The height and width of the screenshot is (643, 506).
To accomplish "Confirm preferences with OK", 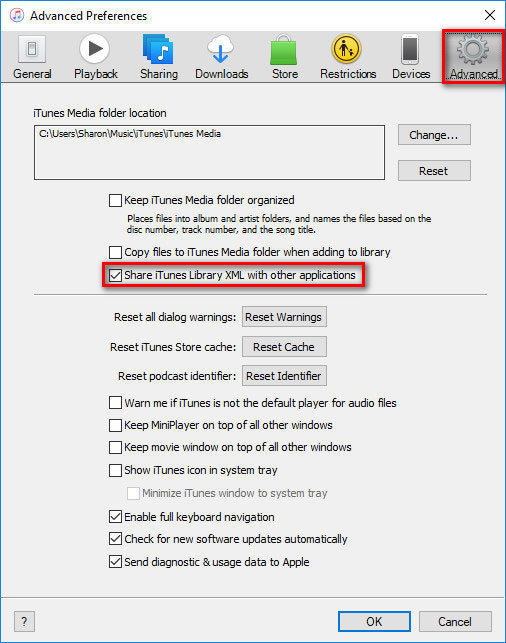I will tap(374, 622).
